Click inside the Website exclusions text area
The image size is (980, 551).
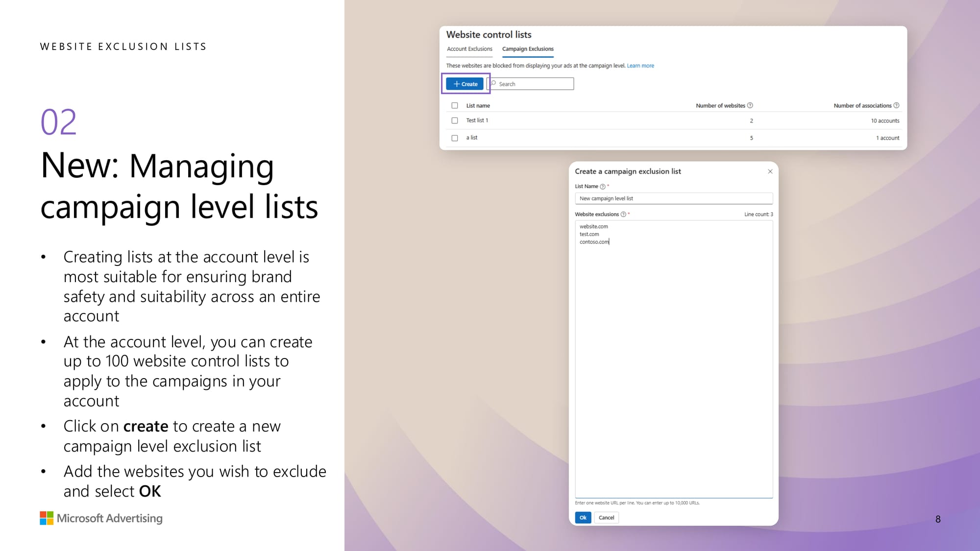673,358
